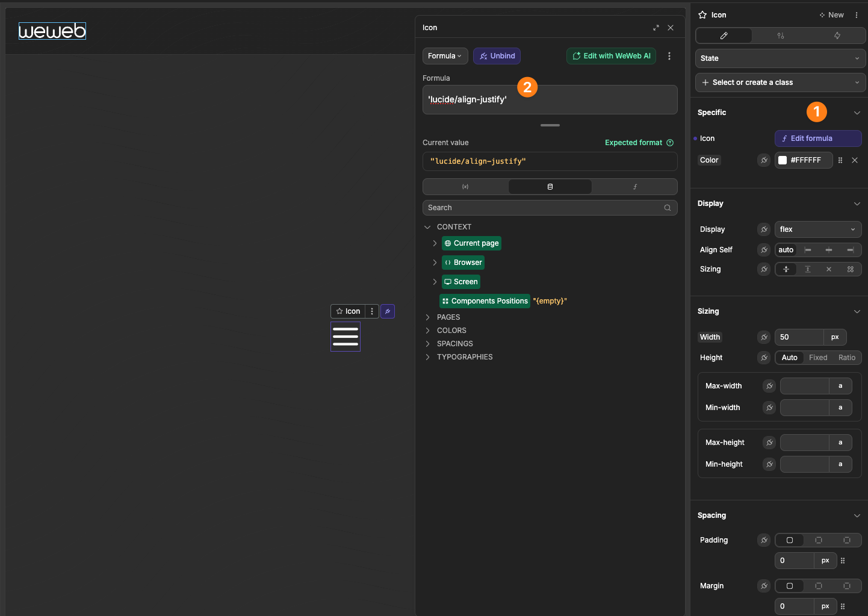Switch Height mode to Fixed
This screenshot has width=868, height=616.
(x=818, y=357)
